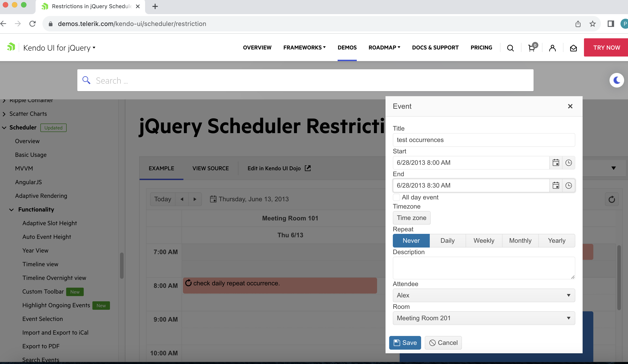The height and width of the screenshot is (364, 628).
Task: Open the Start time clock picker
Action: [568, 163]
